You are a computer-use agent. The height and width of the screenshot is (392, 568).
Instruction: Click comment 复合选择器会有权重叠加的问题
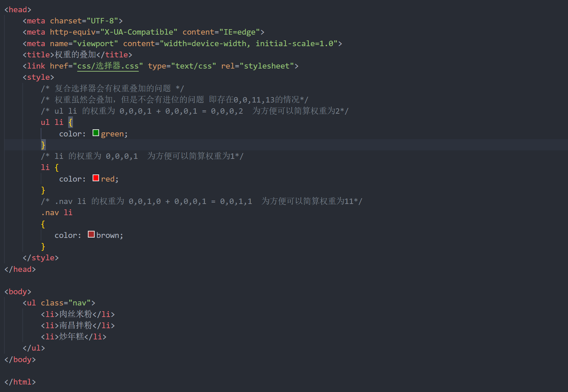[x=112, y=89]
